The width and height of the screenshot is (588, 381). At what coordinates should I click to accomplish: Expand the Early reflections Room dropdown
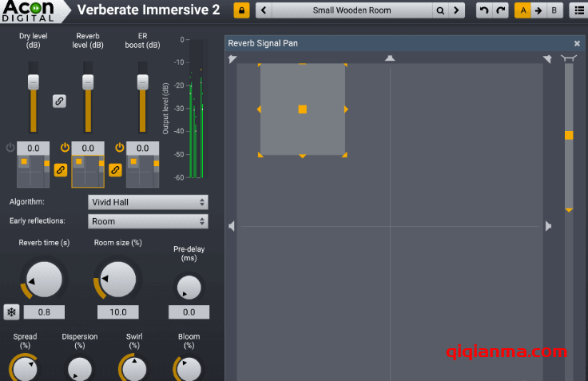click(x=148, y=221)
